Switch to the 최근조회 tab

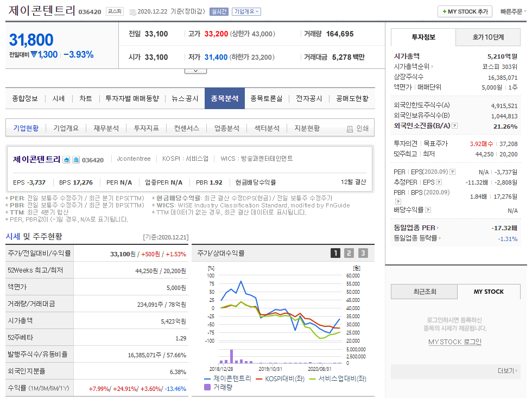425,292
